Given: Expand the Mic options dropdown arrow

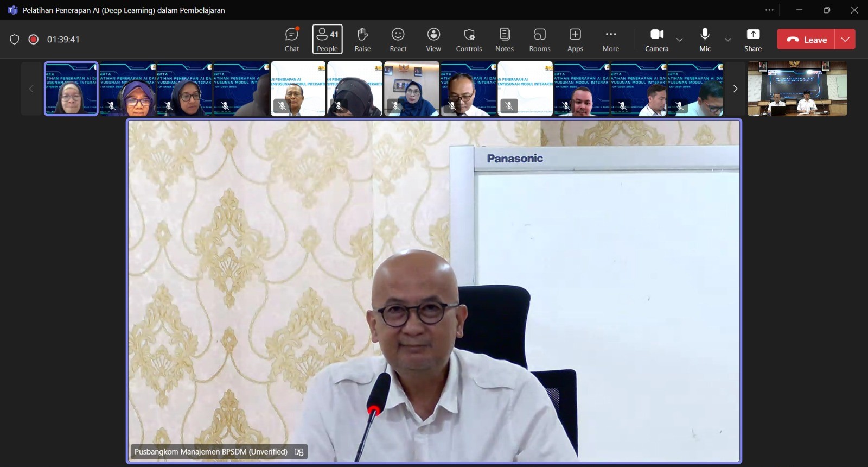Looking at the screenshot, I should click(x=728, y=40).
